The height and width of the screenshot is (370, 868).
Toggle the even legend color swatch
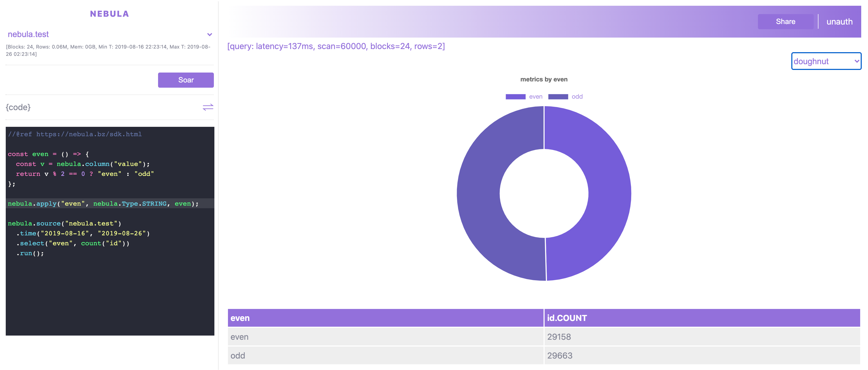[515, 97]
